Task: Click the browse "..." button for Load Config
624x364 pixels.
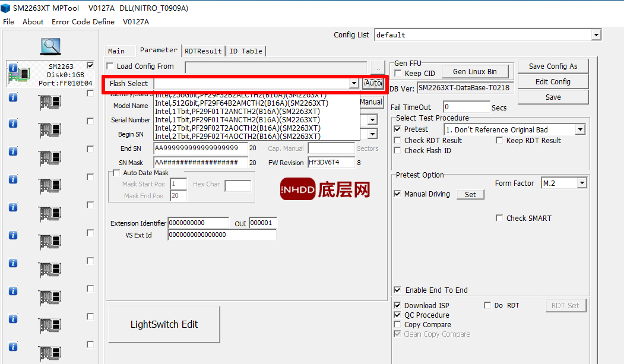Action: pyautogui.click(x=377, y=67)
